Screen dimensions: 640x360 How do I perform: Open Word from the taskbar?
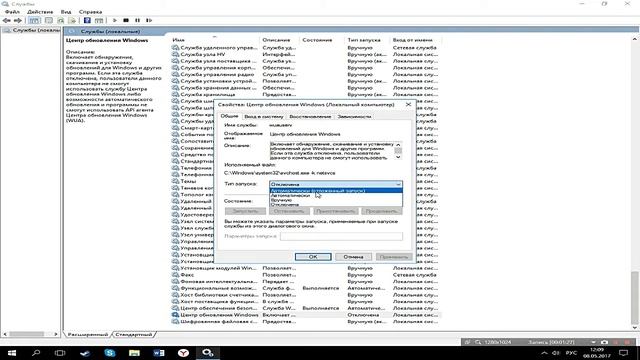(x=159, y=353)
